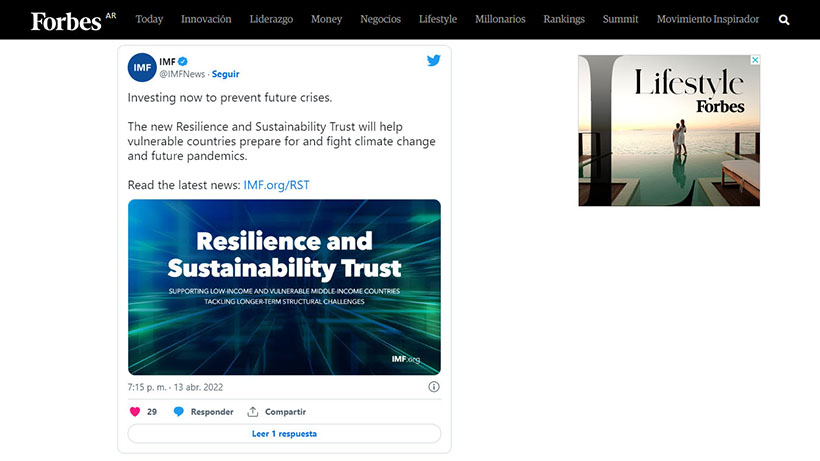The image size is (820, 461).
Task: Close the Lifestyle Forbes ad
Action: 755,60
